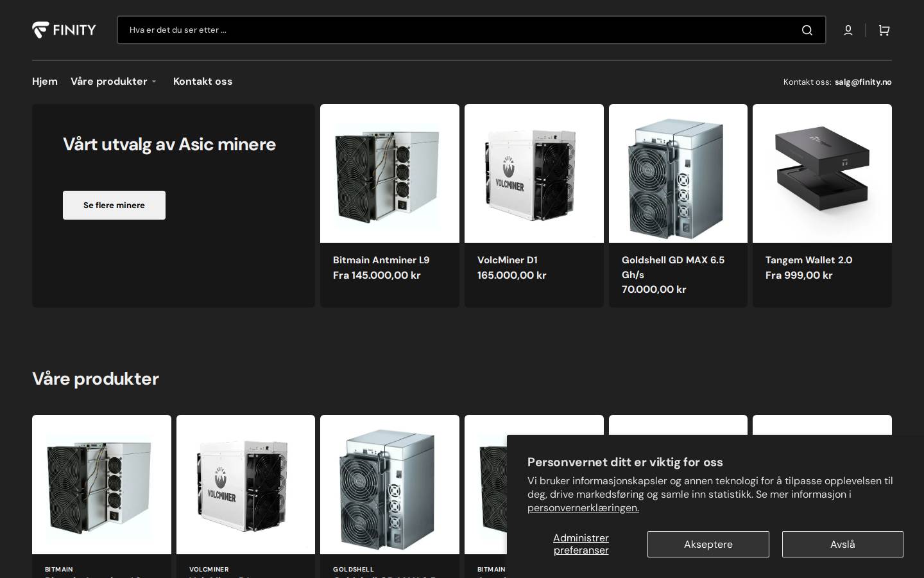The height and width of the screenshot is (578, 924).
Task: Select price text 165.000,00 kr
Action: (x=512, y=275)
